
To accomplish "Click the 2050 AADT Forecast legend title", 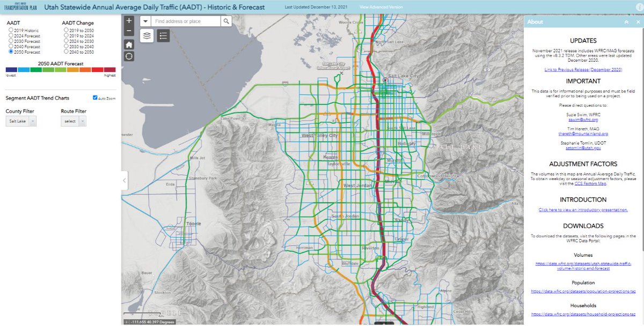I will [60, 63].
